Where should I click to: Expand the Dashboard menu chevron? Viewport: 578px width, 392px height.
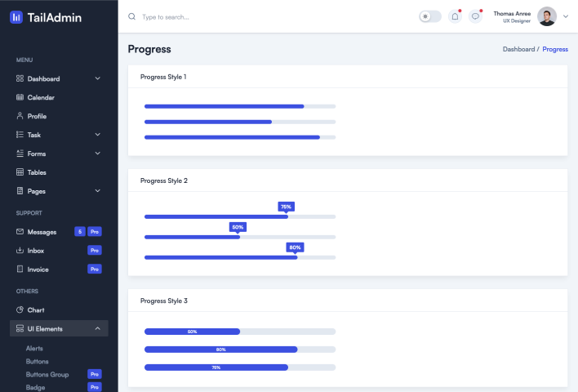point(98,78)
